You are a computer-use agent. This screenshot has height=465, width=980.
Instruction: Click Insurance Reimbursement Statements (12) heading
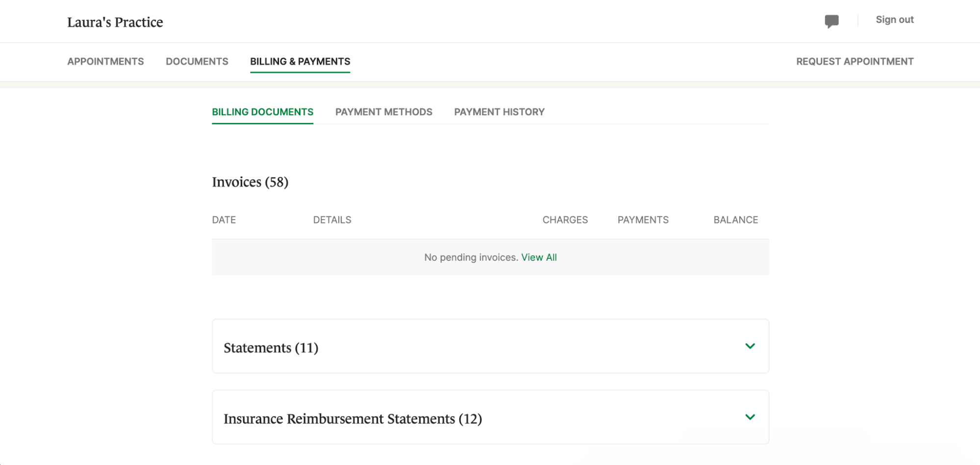[x=353, y=418]
